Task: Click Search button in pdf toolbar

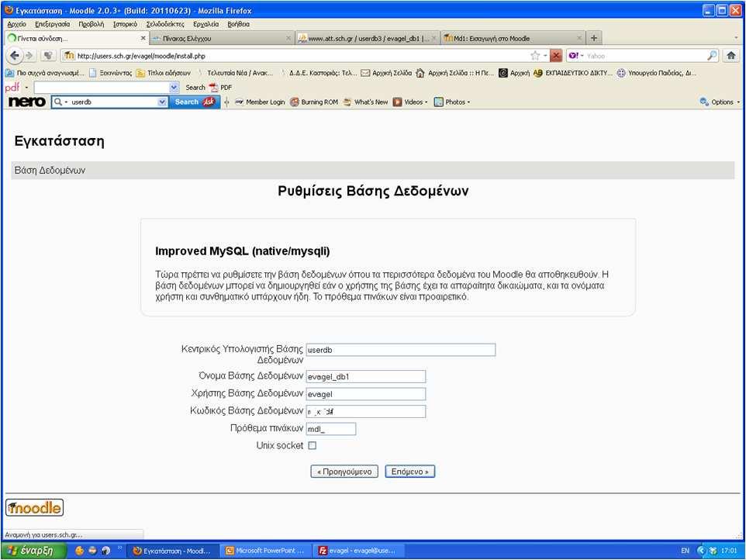Action: [195, 88]
